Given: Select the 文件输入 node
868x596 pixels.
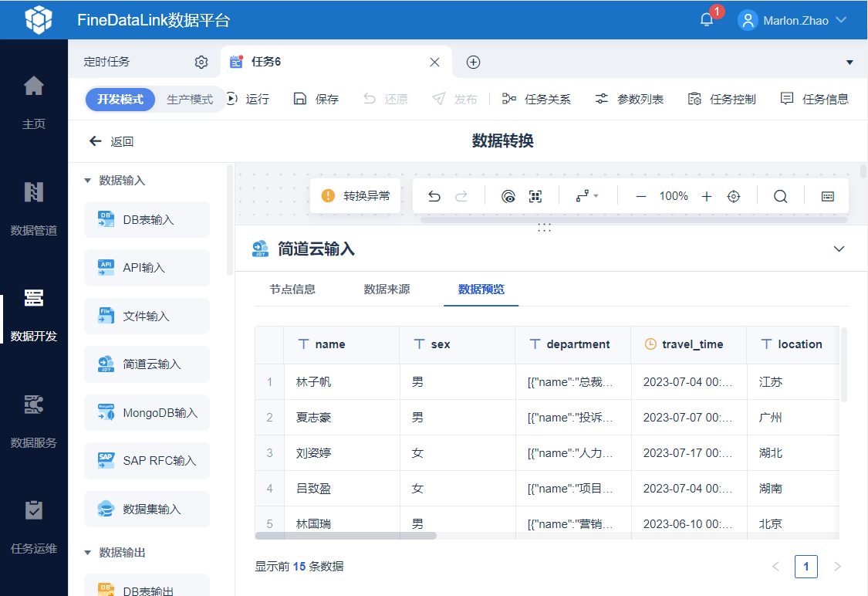Looking at the screenshot, I should pyautogui.click(x=147, y=316).
